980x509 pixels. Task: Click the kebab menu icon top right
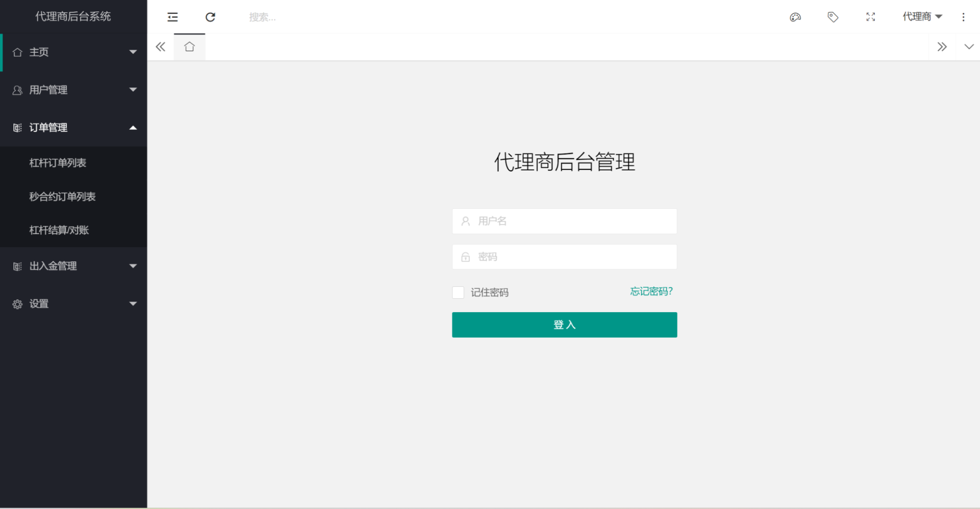point(964,17)
